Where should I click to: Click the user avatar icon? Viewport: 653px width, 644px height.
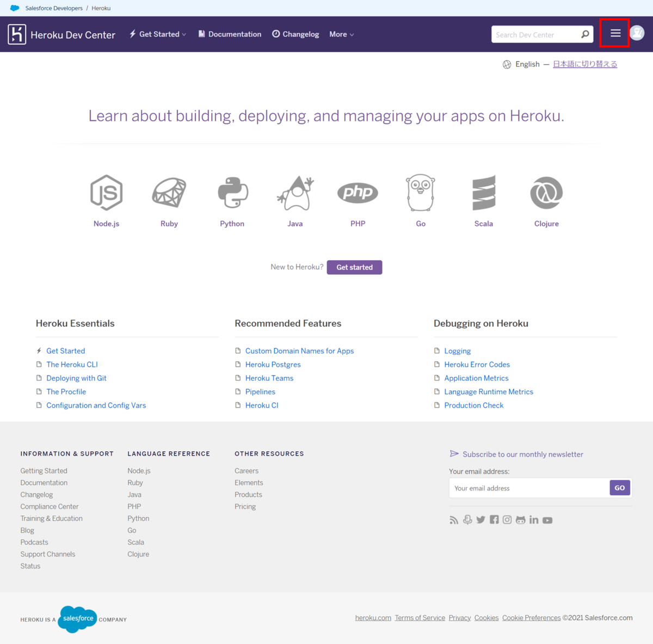637,33
